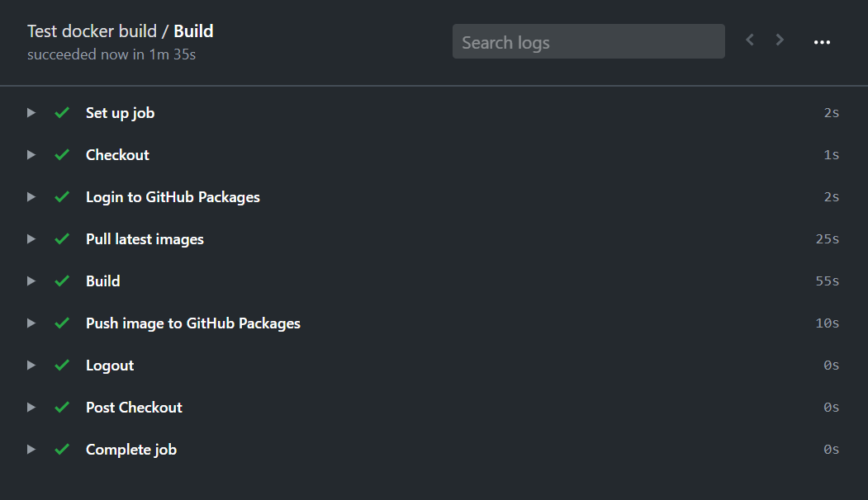
Task: Click the green checkmark beside Set up job
Action: [62, 112]
